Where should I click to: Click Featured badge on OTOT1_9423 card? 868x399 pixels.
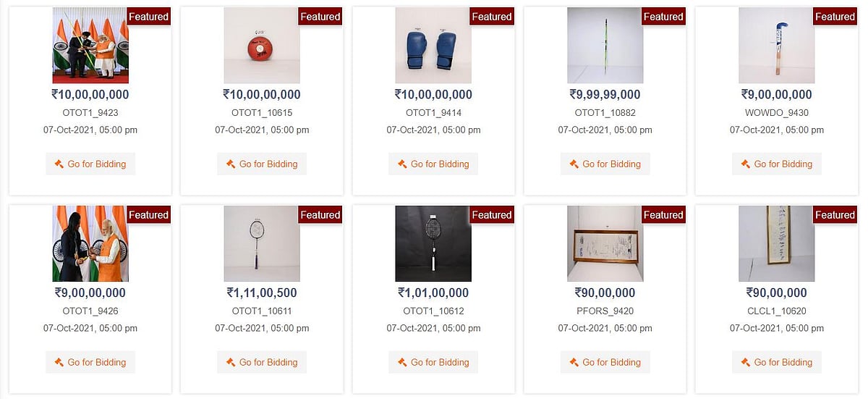(x=148, y=17)
